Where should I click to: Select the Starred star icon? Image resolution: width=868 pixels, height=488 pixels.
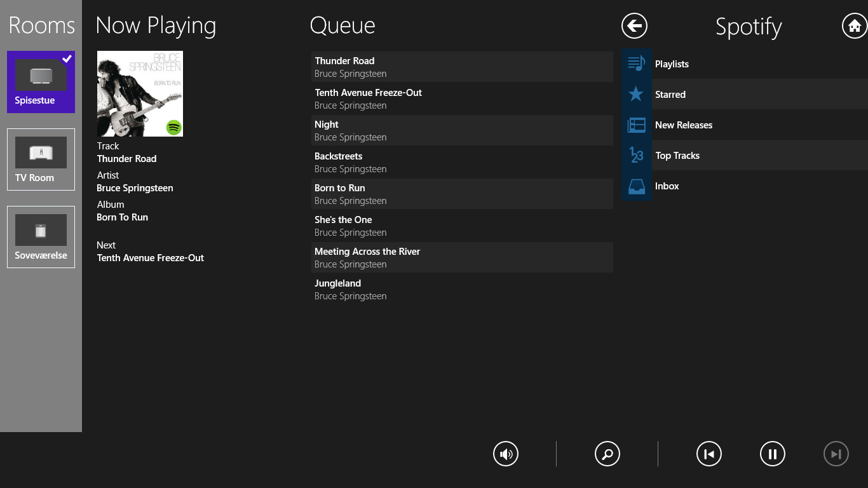(636, 94)
